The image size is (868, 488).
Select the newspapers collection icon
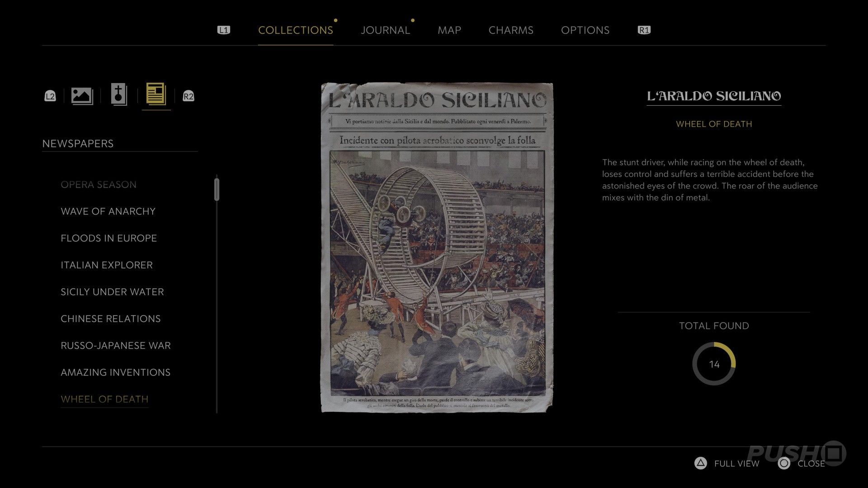click(156, 95)
